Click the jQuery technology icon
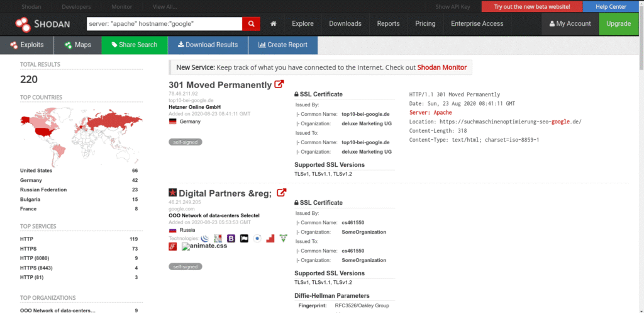 [206, 238]
